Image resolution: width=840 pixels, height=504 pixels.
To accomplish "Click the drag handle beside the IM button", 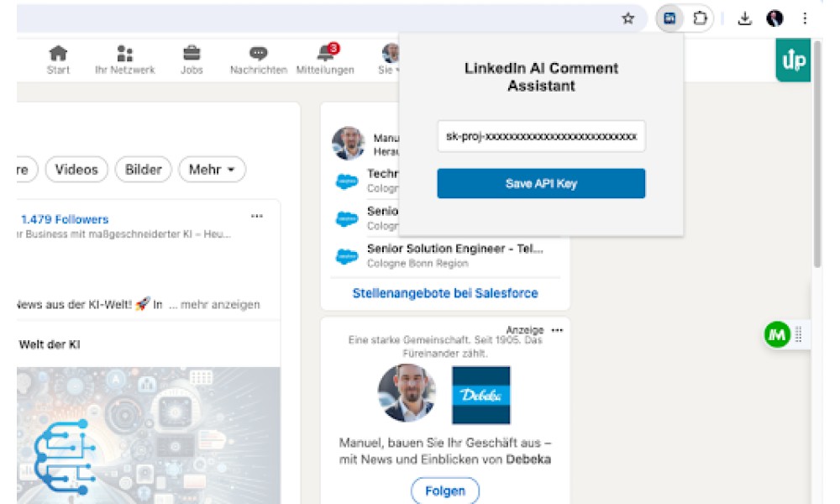I will (x=798, y=335).
